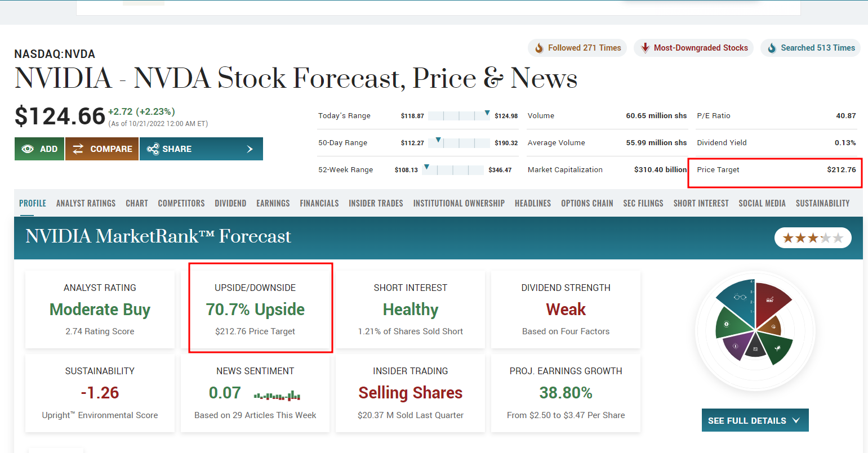The width and height of the screenshot is (868, 453).
Task: Click the eye icon on ADD button
Action: (x=28, y=149)
